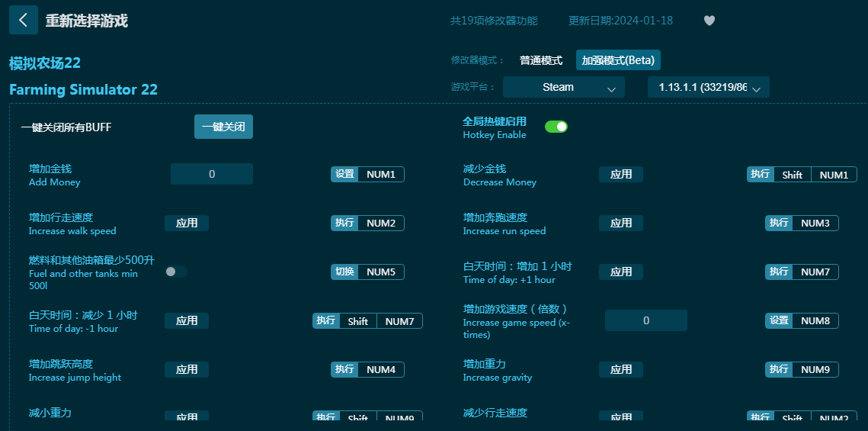
Task: Enable the Fuel and other tanks toggle
Action: (175, 272)
